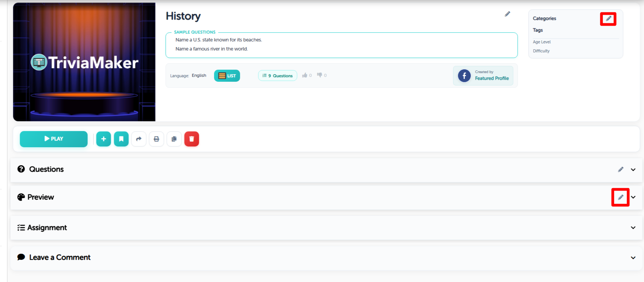Open the 9 Questions badge

point(277,76)
